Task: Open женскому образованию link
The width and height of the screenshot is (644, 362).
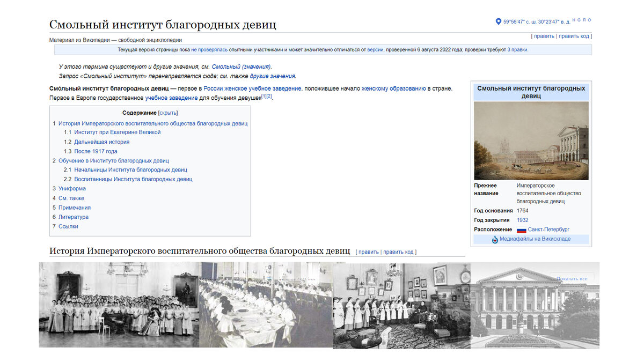Action: (x=393, y=88)
